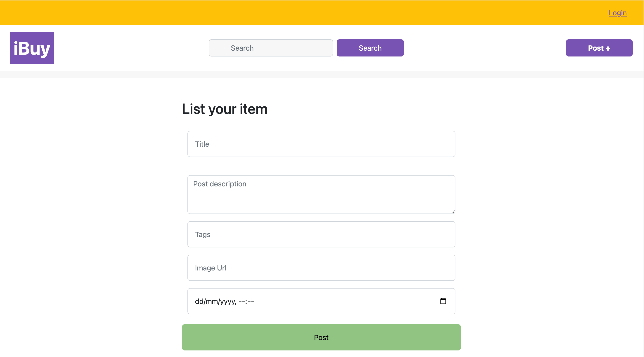Image resolution: width=644 pixels, height=357 pixels.
Task: Focus the Search text box
Action: [271, 48]
